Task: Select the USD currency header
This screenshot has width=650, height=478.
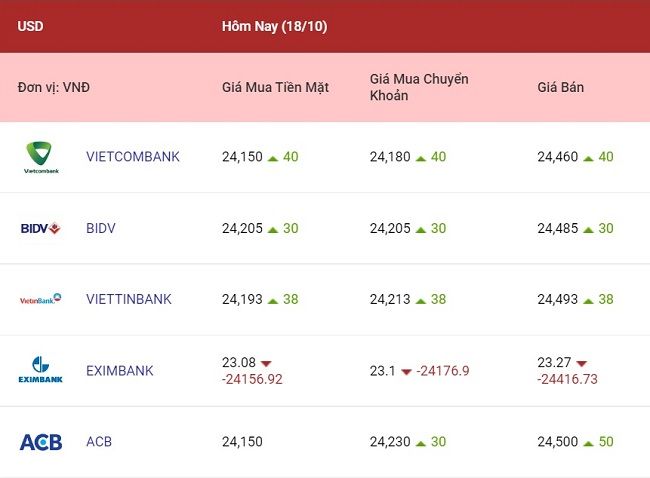Action: click(x=30, y=26)
